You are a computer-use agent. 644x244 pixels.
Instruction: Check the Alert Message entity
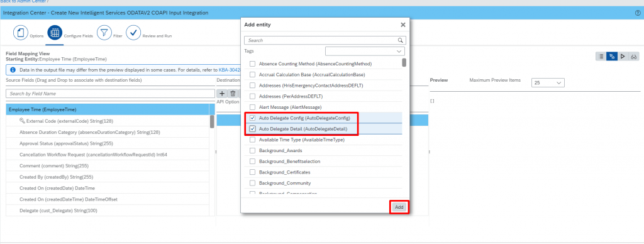[253, 107]
